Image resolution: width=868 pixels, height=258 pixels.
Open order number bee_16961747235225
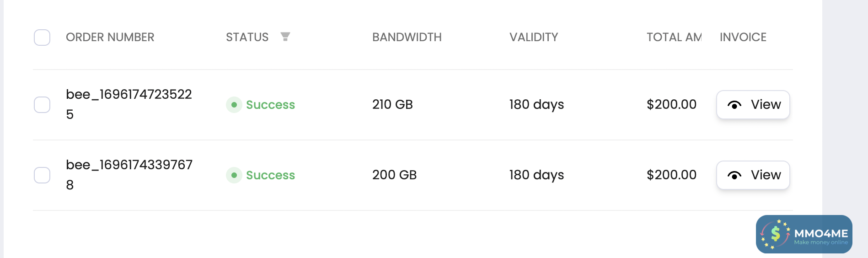[129, 95]
